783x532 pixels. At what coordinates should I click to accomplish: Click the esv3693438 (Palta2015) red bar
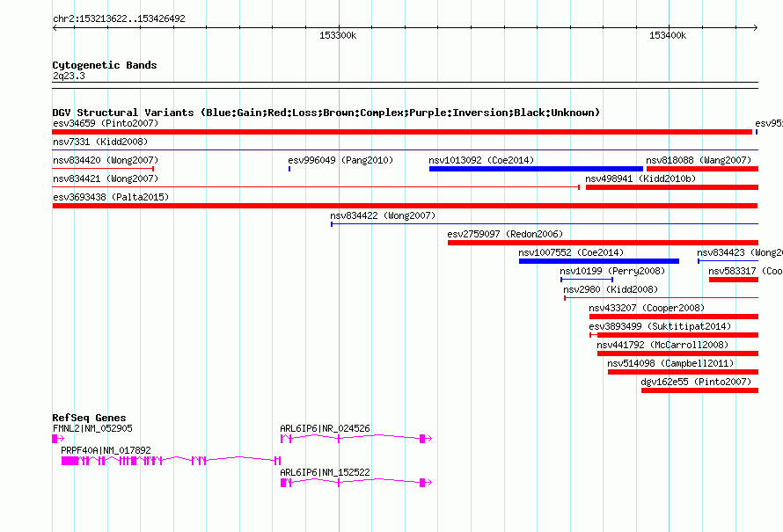[x=405, y=206]
